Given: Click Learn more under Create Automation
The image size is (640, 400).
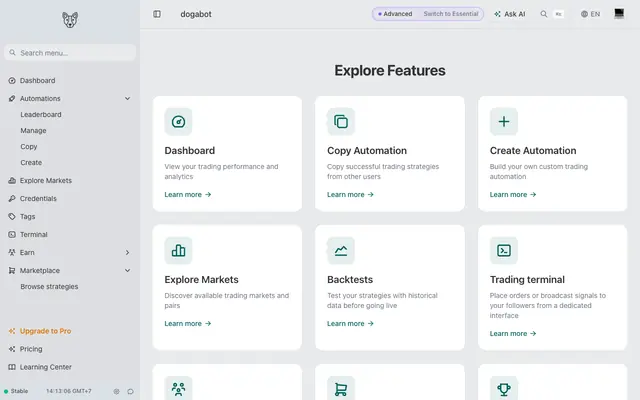Looking at the screenshot, I should tap(513, 195).
